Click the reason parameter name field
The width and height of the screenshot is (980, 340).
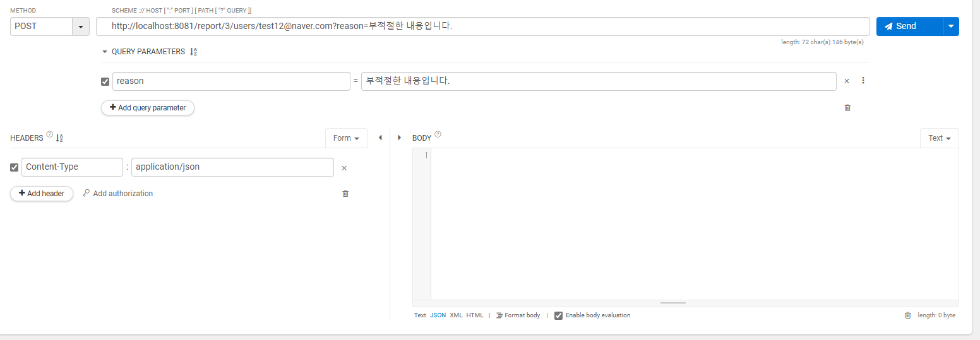pyautogui.click(x=231, y=81)
